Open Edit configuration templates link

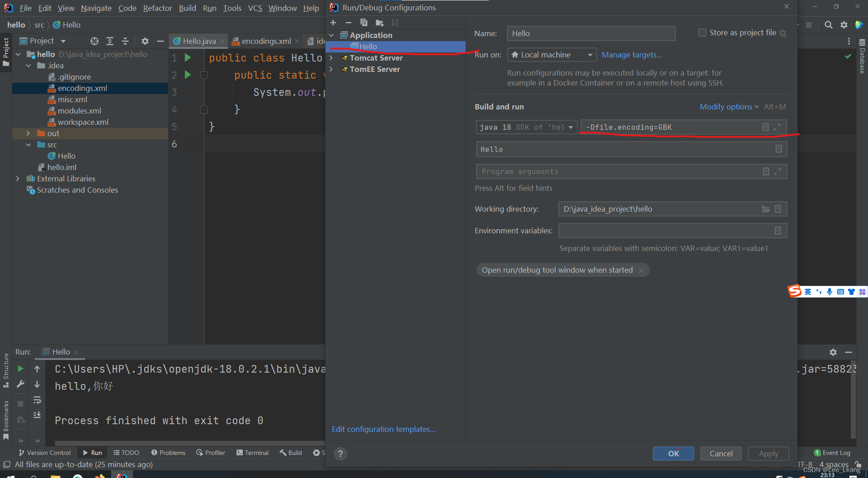coord(384,429)
